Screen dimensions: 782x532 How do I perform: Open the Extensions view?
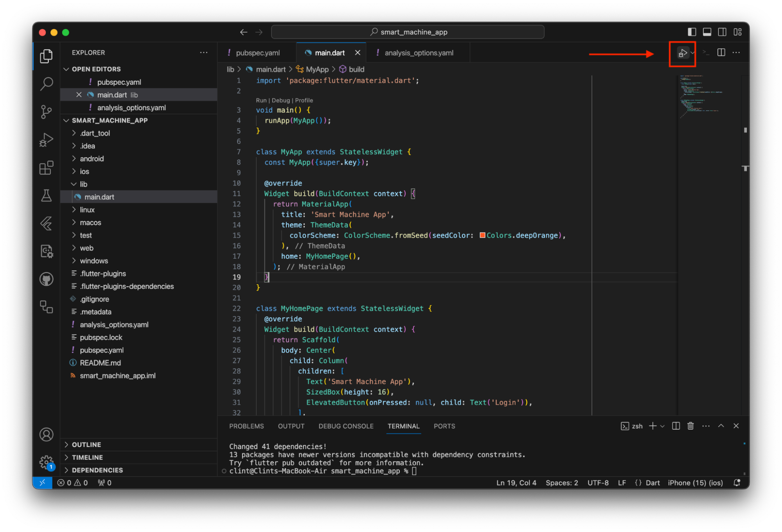(x=47, y=168)
